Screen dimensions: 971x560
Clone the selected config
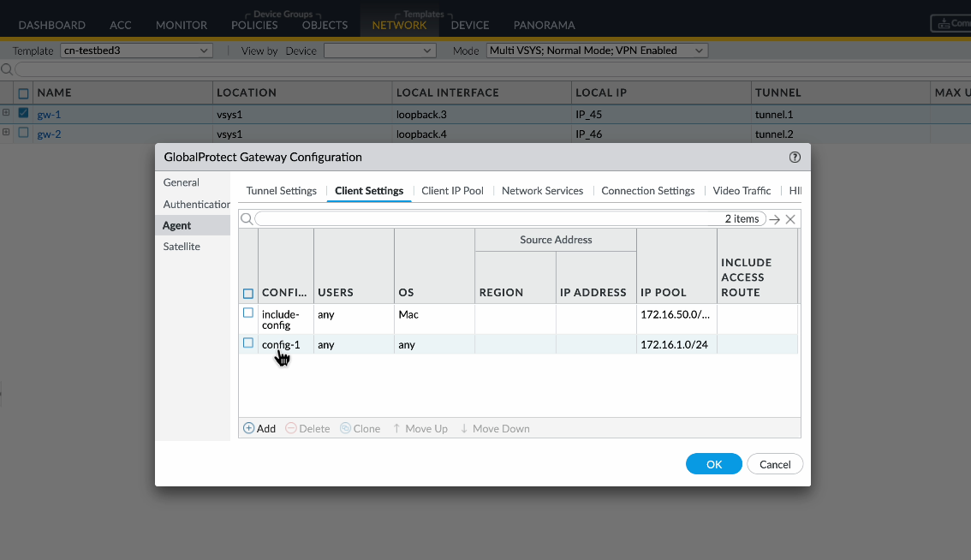[360, 428]
